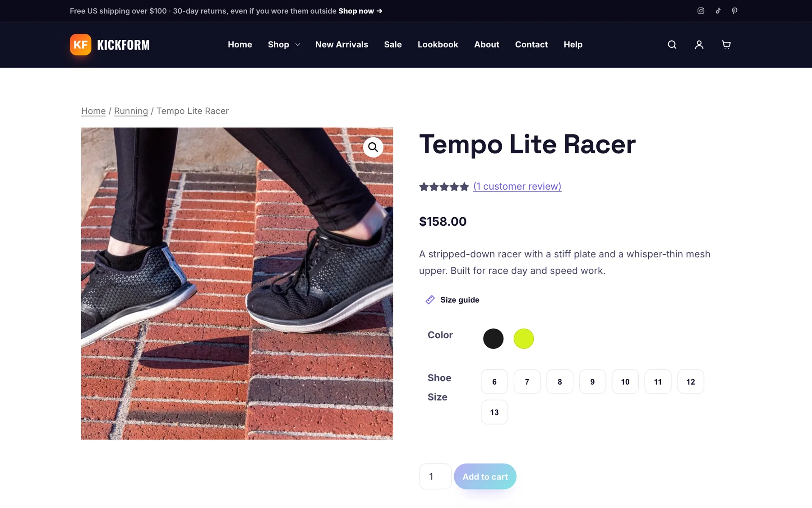The height and width of the screenshot is (508, 812).
Task: Click the Tempo Lite Racer product photo
Action: tap(237, 284)
